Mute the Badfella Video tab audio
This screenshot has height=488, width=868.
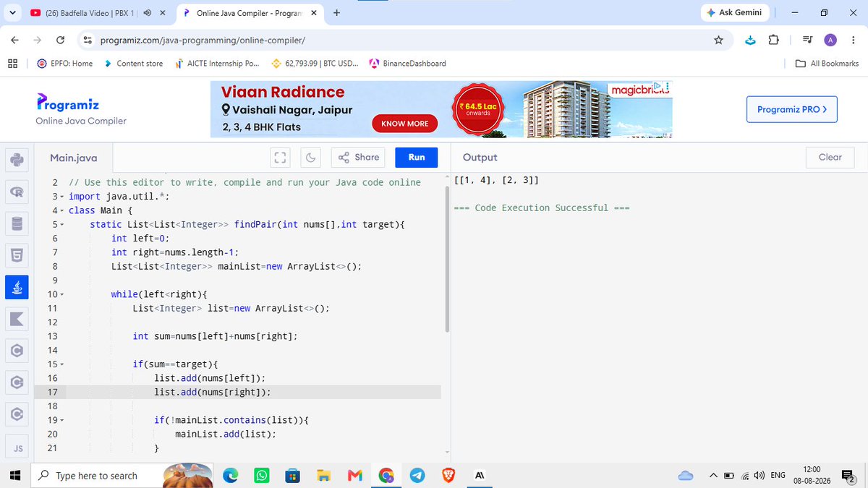[x=148, y=13]
